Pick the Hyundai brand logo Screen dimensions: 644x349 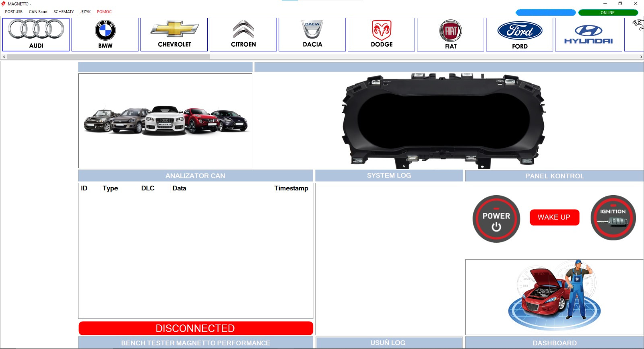point(588,34)
